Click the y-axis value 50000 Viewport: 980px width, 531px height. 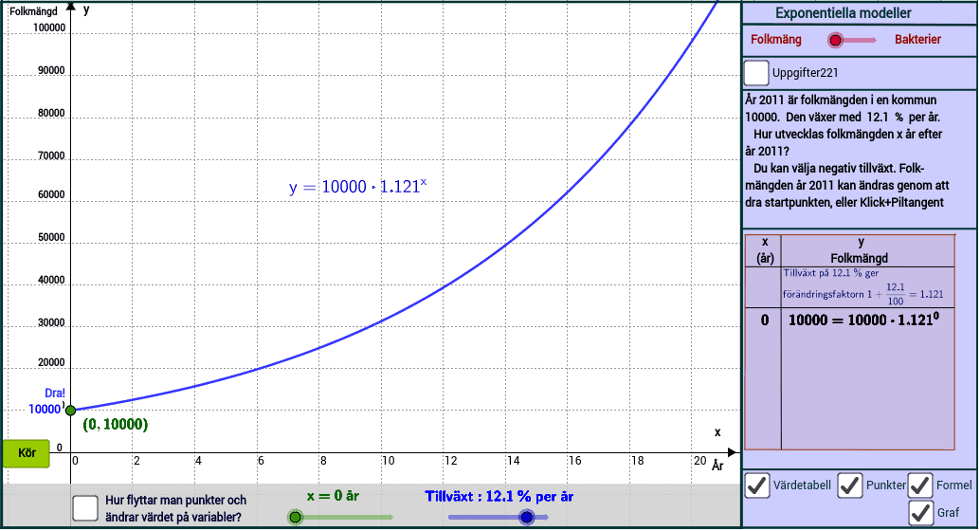click(x=51, y=237)
